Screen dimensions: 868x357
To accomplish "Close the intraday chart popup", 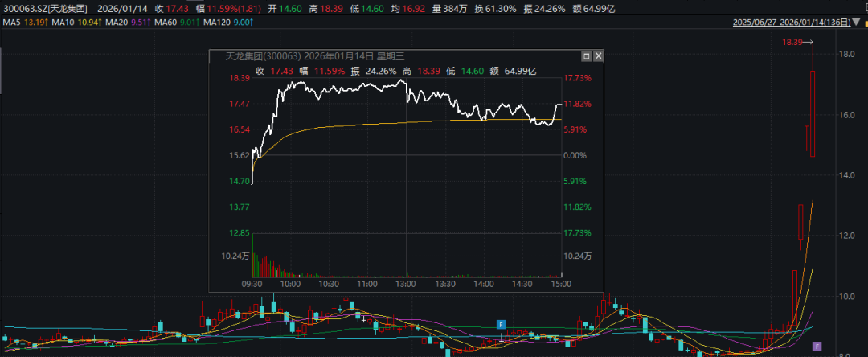I will coord(598,56).
